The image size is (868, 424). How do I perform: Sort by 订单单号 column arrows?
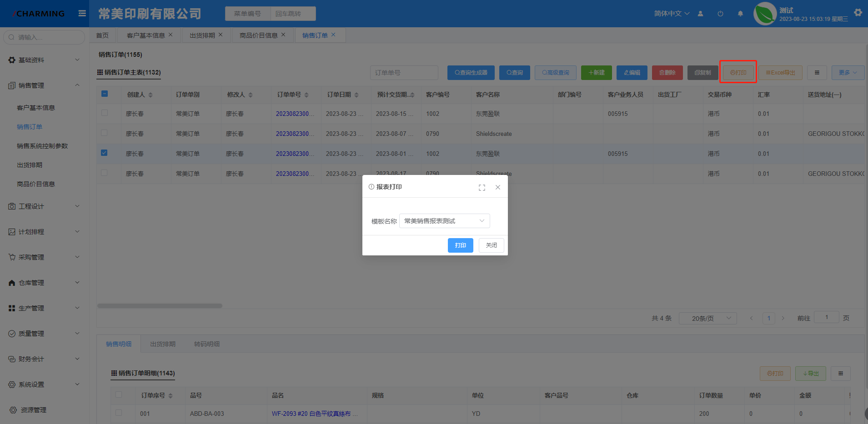coord(306,95)
